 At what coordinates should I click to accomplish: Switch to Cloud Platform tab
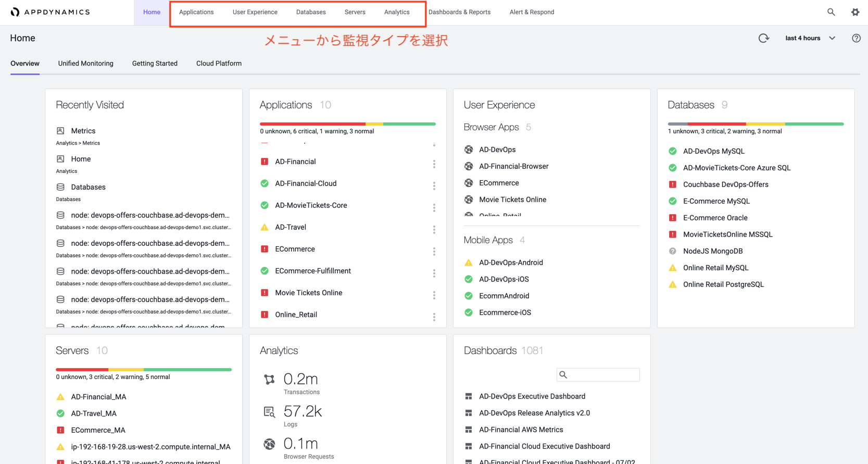219,64
